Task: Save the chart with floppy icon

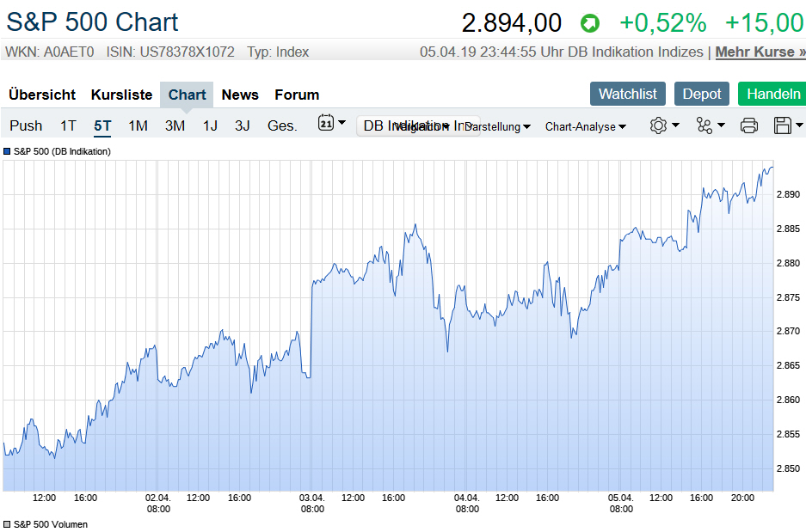Action: point(783,125)
